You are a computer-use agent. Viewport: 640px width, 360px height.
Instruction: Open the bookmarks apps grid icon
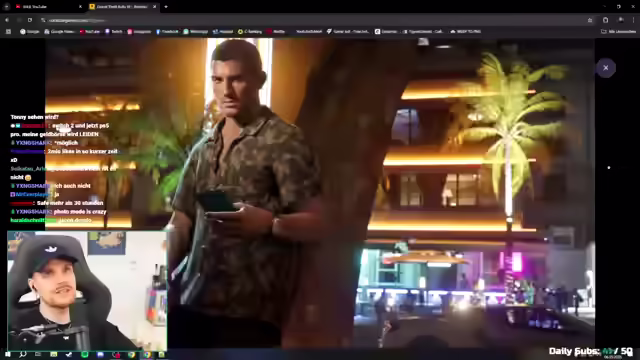(x=8, y=31)
